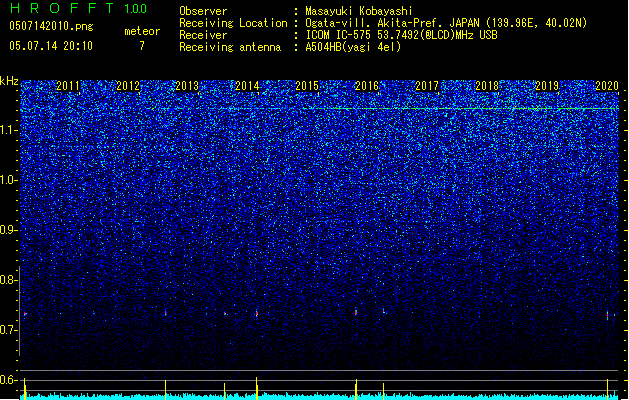Click the 2017 time label
629x400 pixels.
[427, 86]
